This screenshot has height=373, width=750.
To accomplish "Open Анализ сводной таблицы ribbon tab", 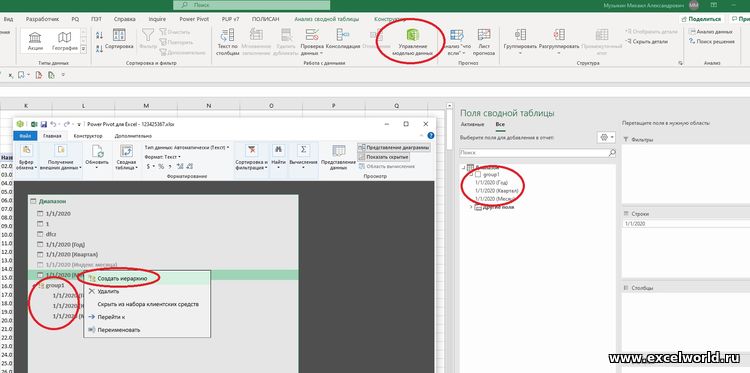I will click(x=327, y=19).
